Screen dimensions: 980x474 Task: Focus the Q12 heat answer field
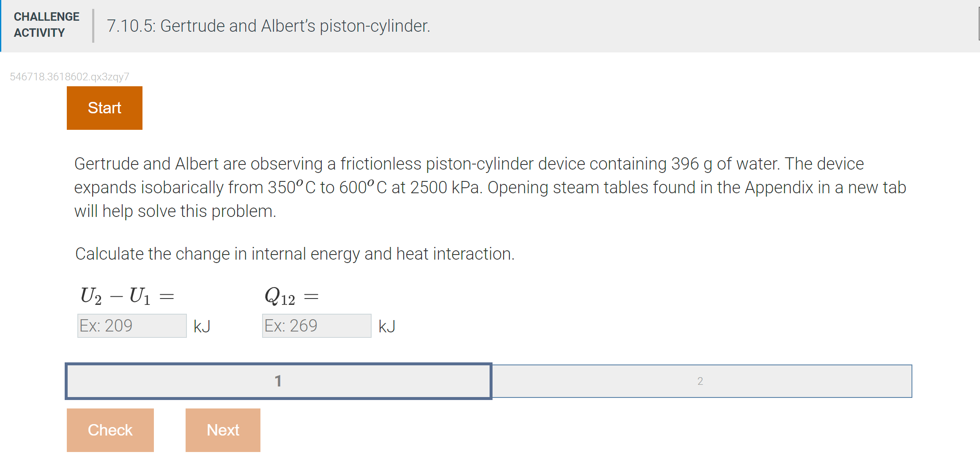[317, 326]
